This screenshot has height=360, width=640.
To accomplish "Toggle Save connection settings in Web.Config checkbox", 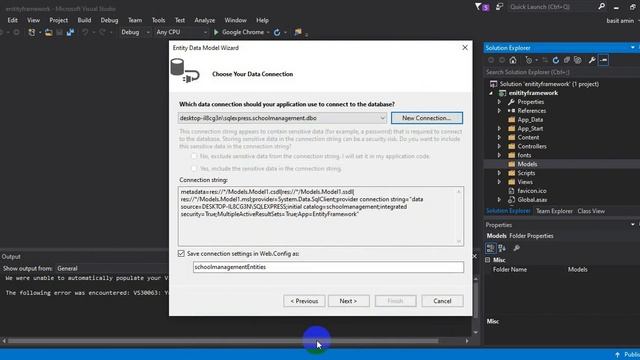I will (x=181, y=253).
